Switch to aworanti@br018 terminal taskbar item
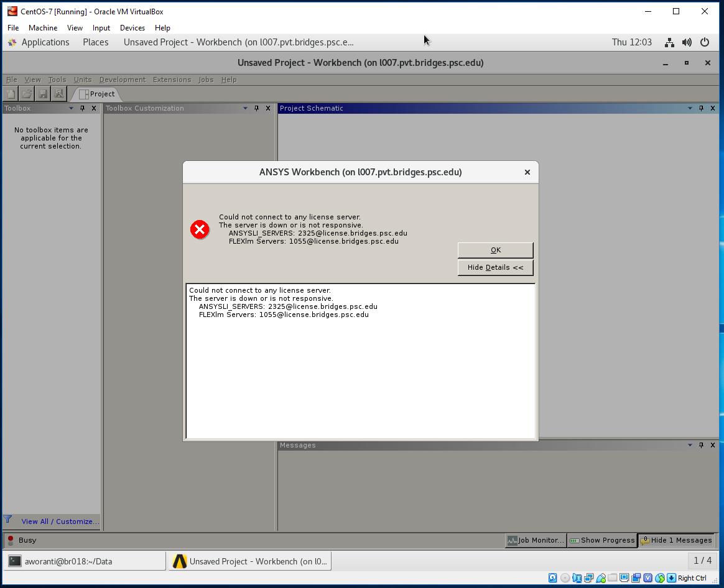724x588 pixels. [x=85, y=561]
